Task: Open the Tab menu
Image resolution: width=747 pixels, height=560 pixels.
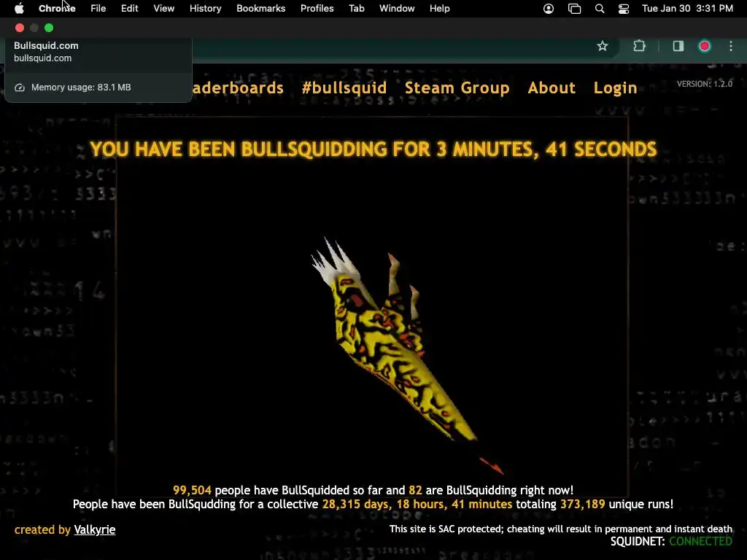Action: [x=356, y=9]
